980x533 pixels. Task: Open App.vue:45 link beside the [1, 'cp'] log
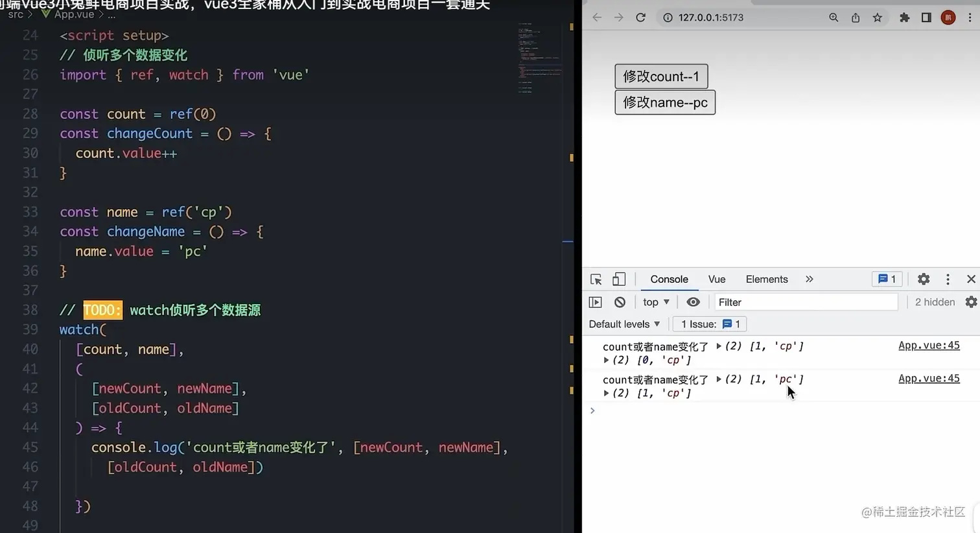[929, 346]
